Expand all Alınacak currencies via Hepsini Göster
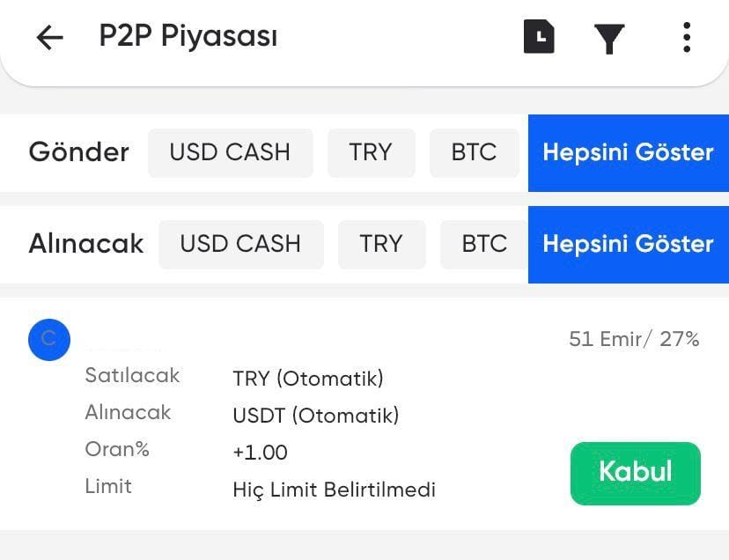This screenshot has width=729, height=560. point(628,244)
